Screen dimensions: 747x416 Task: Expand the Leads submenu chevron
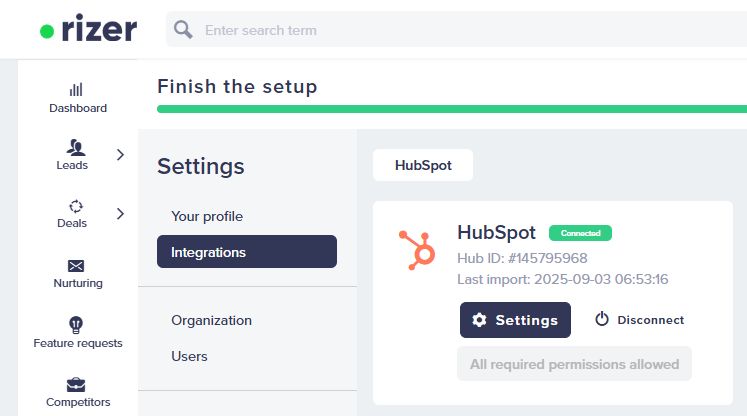[120, 154]
